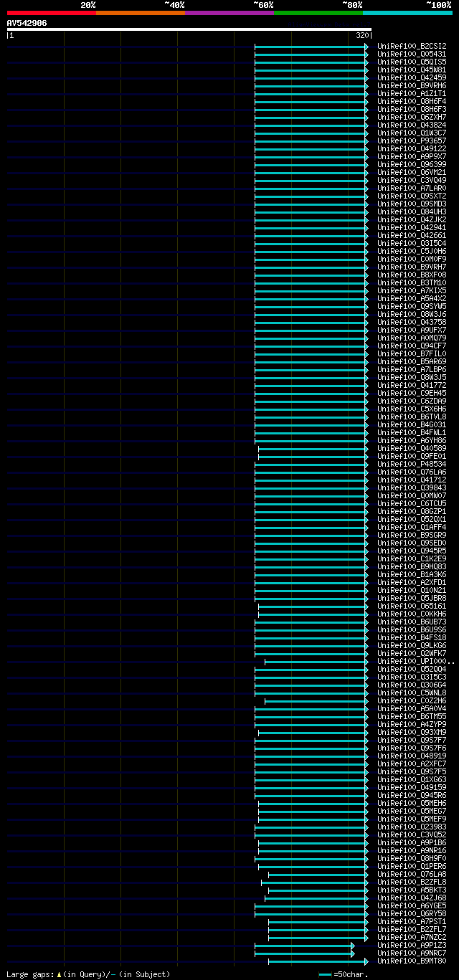Select the label UniRef100_C1K2E9
The image size is (459, 980).
(x=412, y=558)
